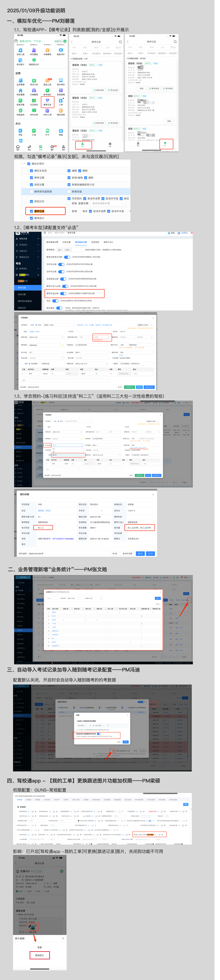Close the 图片编辑 bottom sheet
The width and height of the screenshot is (220, 980).
(x=63, y=939)
